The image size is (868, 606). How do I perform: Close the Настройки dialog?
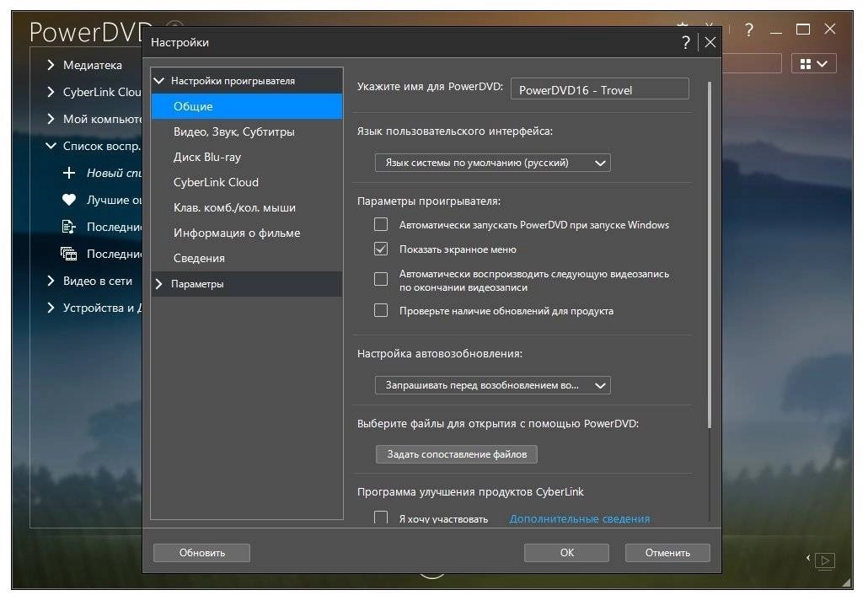(x=710, y=42)
